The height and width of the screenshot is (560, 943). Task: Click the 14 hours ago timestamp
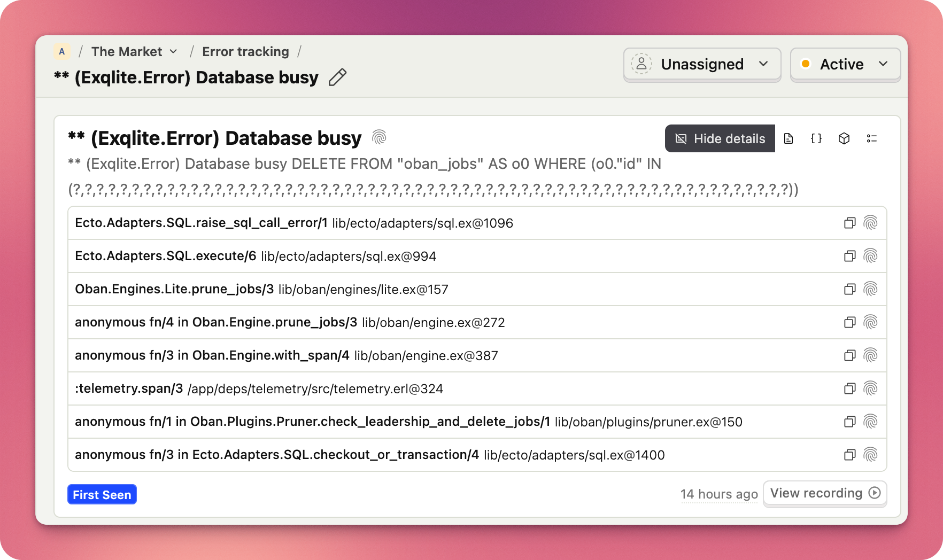(x=719, y=494)
